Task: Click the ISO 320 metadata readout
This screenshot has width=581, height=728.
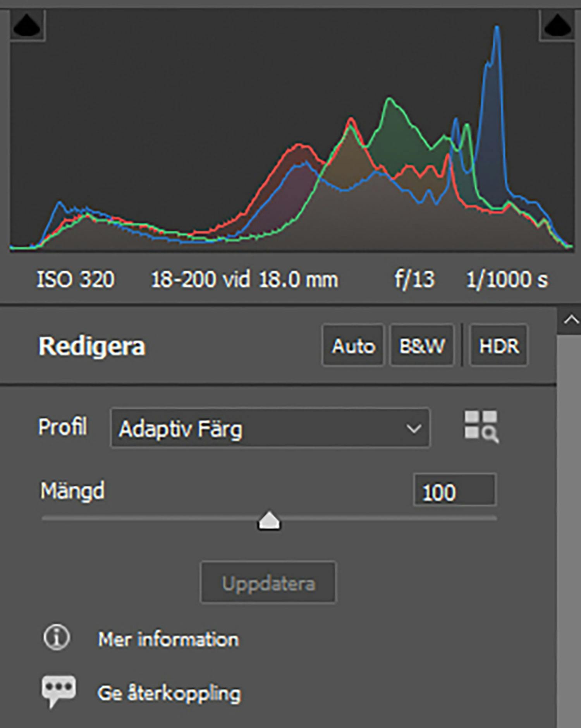Action: tap(76, 279)
